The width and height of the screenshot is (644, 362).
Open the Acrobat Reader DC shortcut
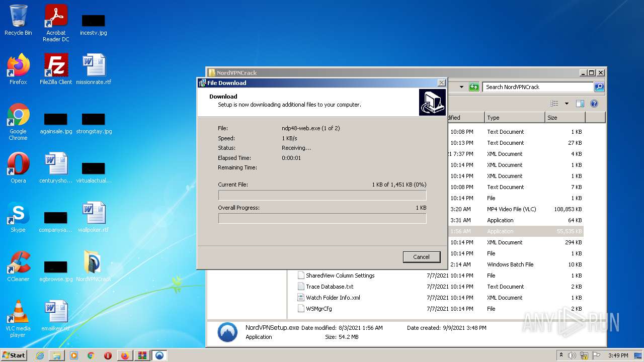pyautogui.click(x=56, y=23)
